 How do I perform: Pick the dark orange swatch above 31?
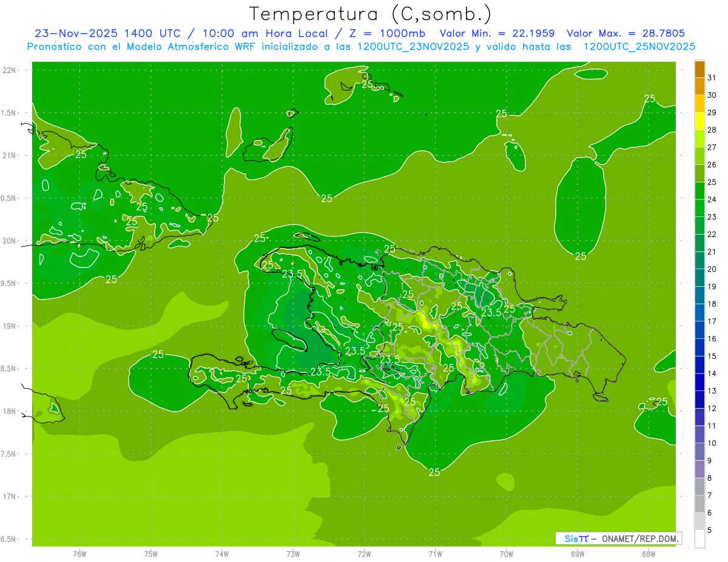700,69
